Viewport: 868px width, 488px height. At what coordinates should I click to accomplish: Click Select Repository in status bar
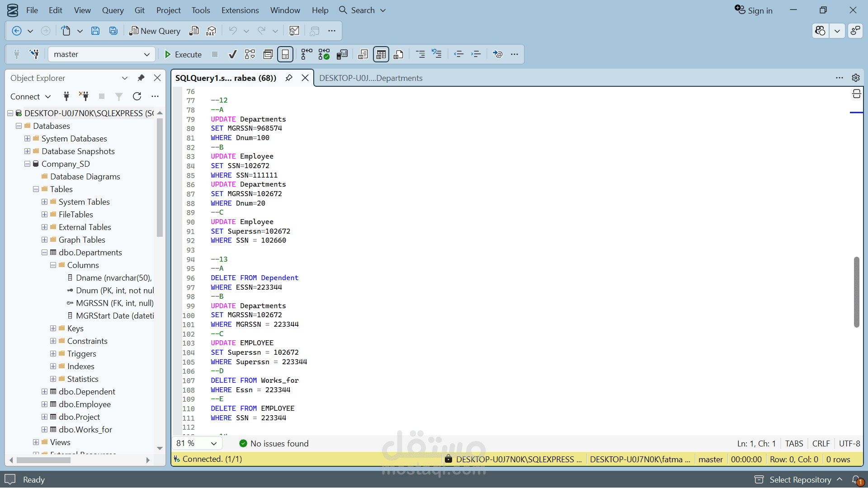click(x=800, y=480)
